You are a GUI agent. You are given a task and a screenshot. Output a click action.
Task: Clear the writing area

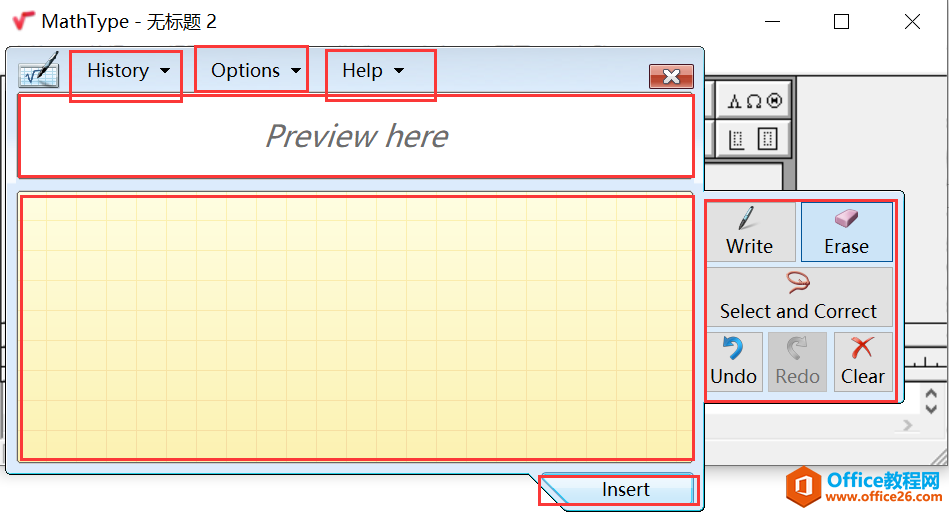[x=862, y=361]
